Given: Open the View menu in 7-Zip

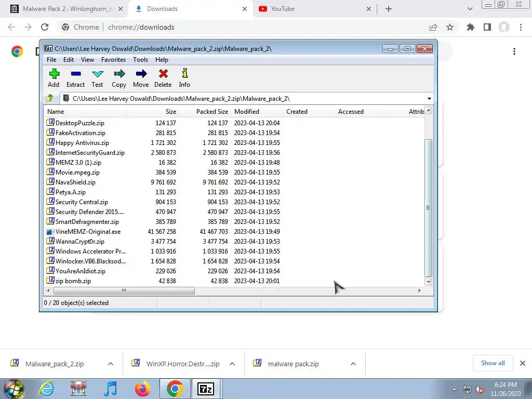Looking at the screenshot, I should point(87,60).
